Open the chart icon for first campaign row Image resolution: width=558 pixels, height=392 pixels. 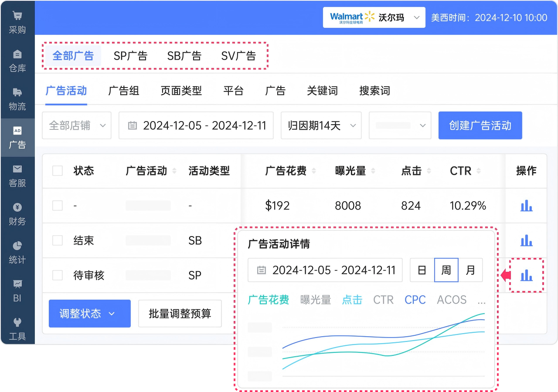(526, 206)
